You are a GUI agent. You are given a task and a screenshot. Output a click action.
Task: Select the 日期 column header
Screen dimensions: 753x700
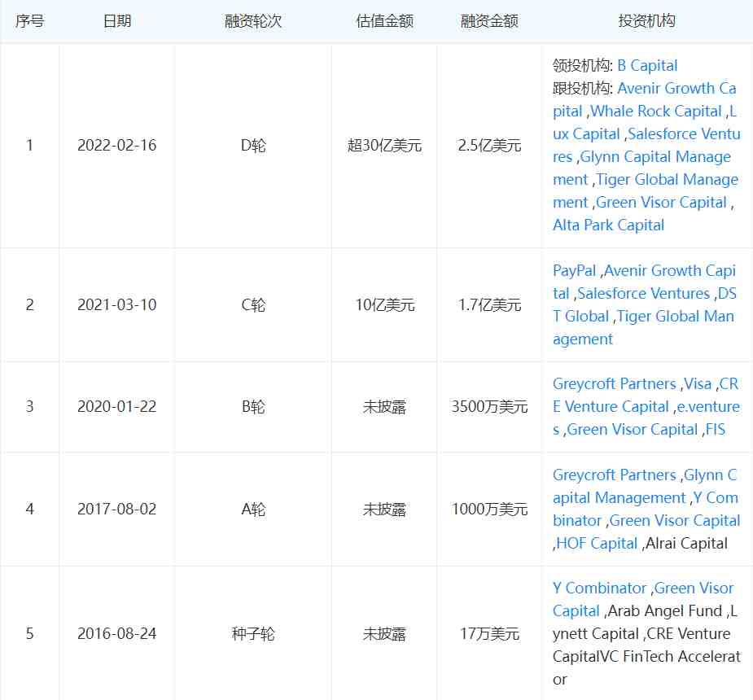click(x=117, y=21)
